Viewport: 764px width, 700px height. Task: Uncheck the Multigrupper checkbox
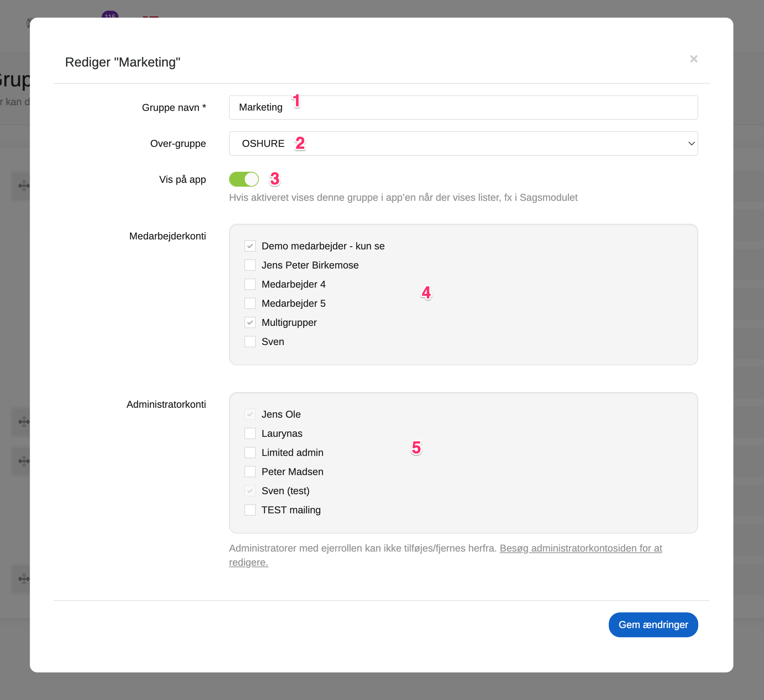coord(250,322)
